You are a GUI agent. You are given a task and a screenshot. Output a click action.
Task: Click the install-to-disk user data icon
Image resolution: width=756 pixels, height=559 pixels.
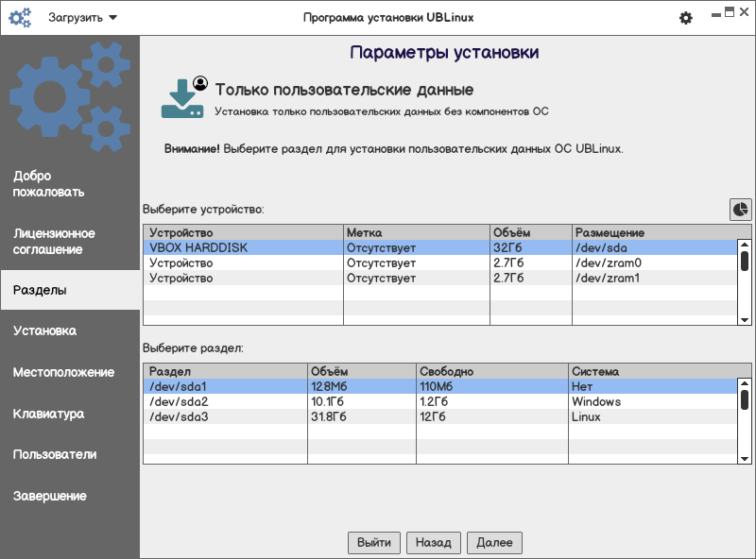pyautogui.click(x=183, y=97)
